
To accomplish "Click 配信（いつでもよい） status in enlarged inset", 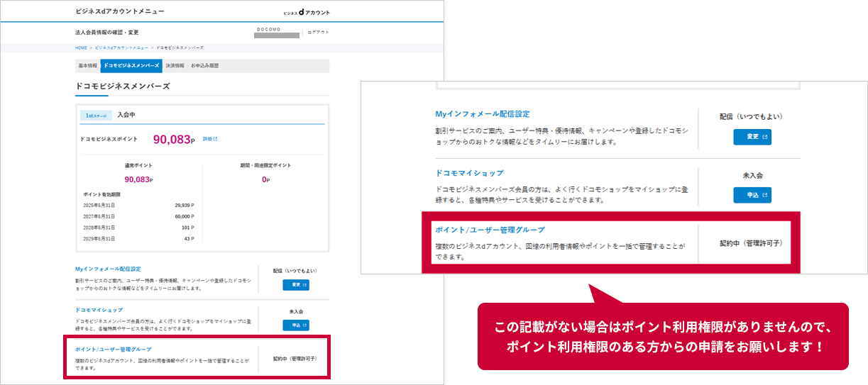I will click(x=752, y=116).
